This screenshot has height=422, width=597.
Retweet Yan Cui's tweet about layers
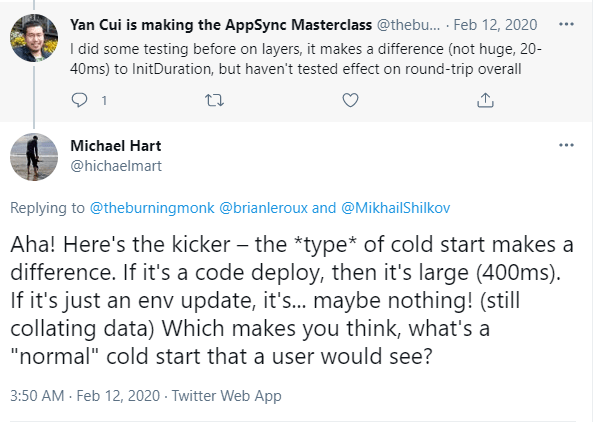click(214, 100)
